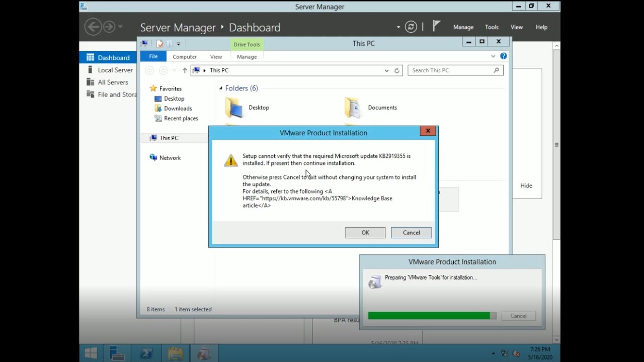Open the File tab in This PC
Image resolution: width=644 pixels, height=362 pixels.
(x=153, y=56)
